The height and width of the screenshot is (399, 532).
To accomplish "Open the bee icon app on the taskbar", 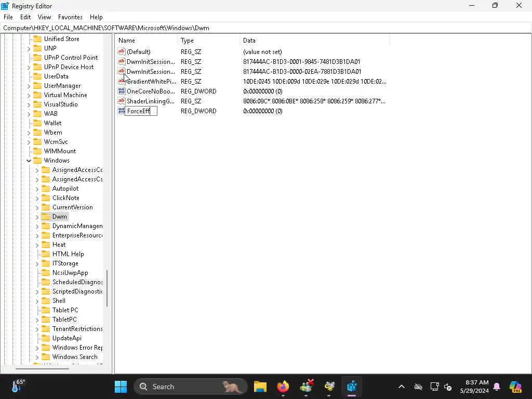I will (329, 387).
